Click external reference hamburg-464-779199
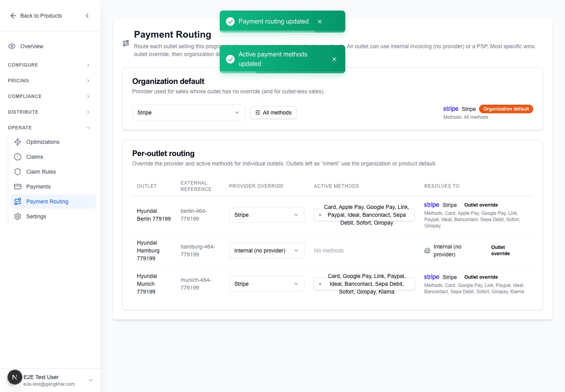565x392 pixels. pyautogui.click(x=198, y=250)
